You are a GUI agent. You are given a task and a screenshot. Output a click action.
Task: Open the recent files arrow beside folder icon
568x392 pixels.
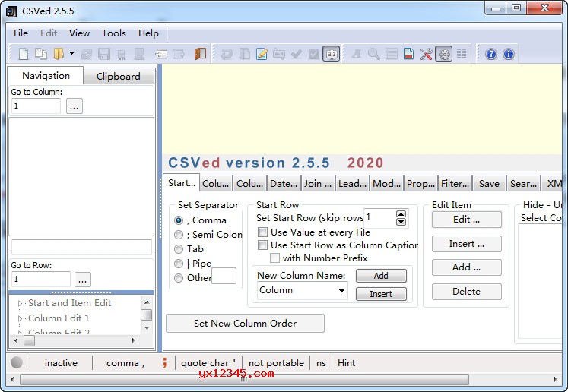click(71, 54)
